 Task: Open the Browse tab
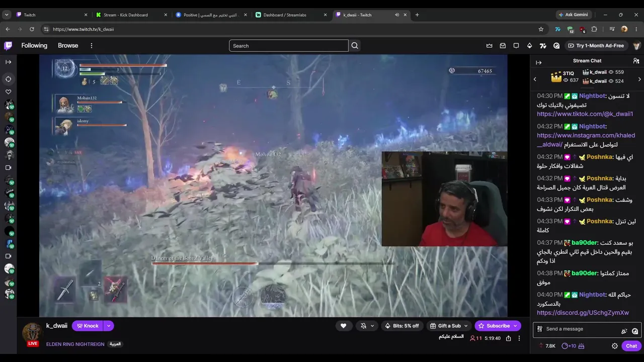[68, 46]
